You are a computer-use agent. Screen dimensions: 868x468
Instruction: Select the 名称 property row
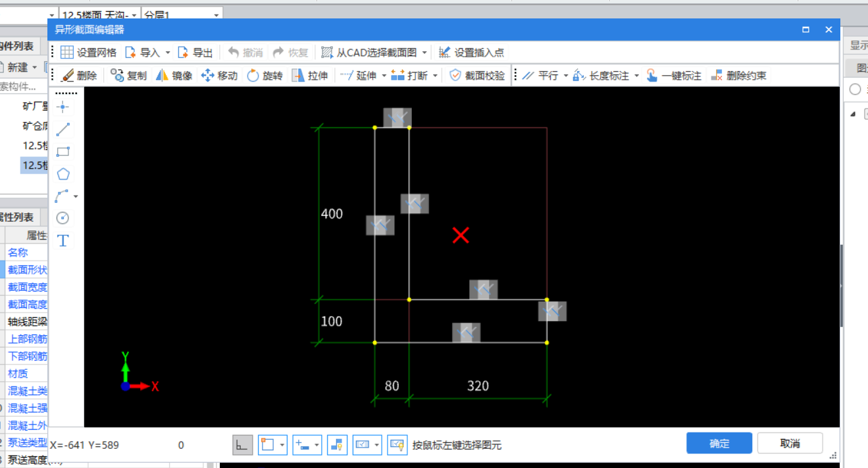point(27,252)
